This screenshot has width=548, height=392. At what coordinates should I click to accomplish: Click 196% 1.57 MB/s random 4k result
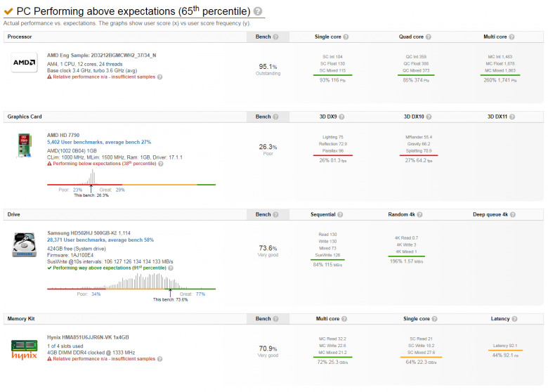pyautogui.click(x=407, y=261)
